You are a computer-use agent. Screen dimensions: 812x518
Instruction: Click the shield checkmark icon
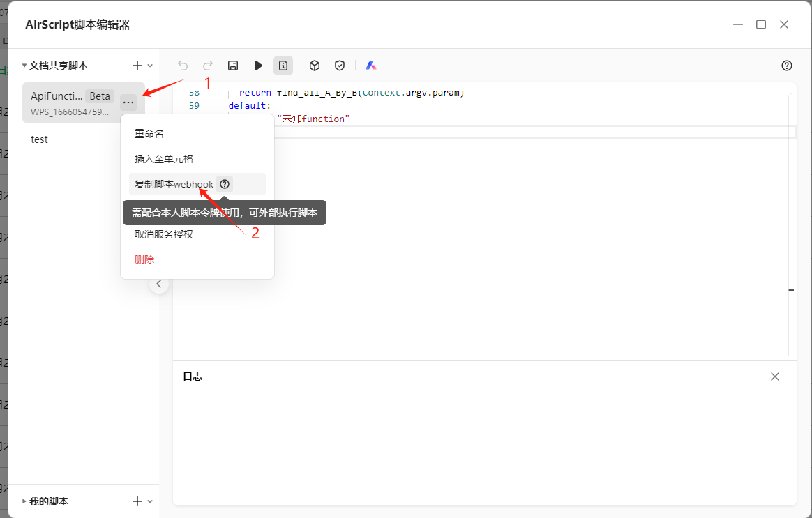click(x=340, y=66)
